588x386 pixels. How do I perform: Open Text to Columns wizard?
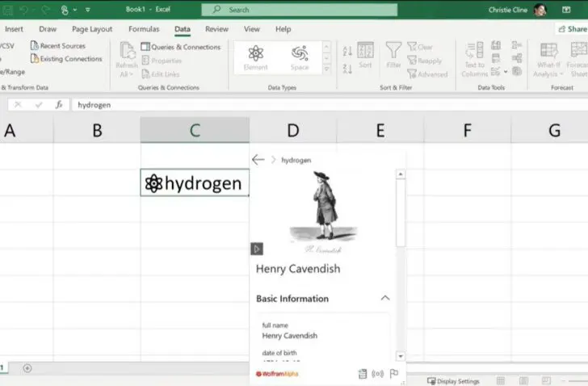tap(475, 60)
